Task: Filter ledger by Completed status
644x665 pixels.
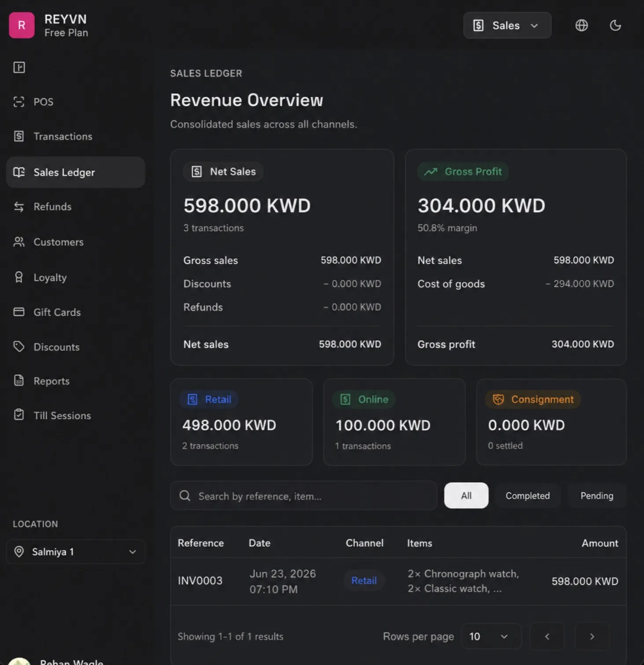Action: pos(527,495)
